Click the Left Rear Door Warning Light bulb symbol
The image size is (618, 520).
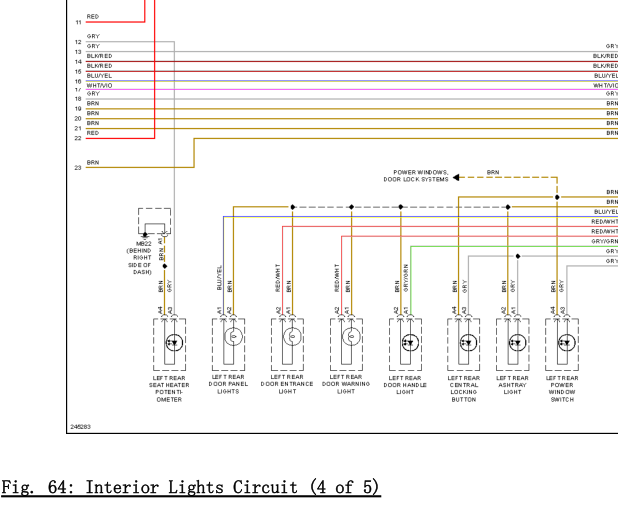pos(351,336)
